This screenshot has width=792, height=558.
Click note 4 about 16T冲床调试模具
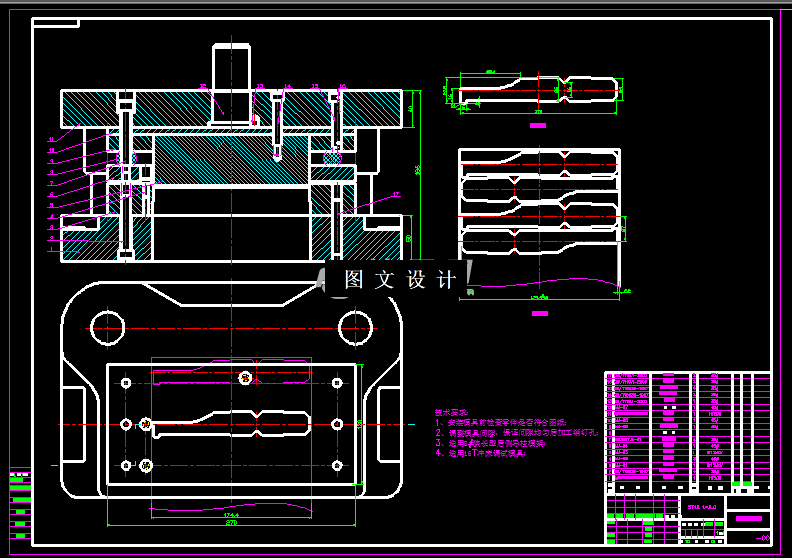pos(481,453)
